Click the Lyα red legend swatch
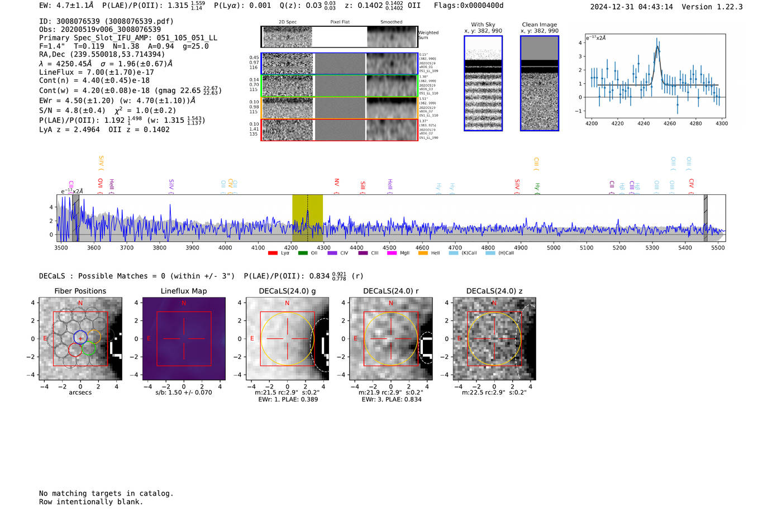782x532 pixels. click(273, 253)
